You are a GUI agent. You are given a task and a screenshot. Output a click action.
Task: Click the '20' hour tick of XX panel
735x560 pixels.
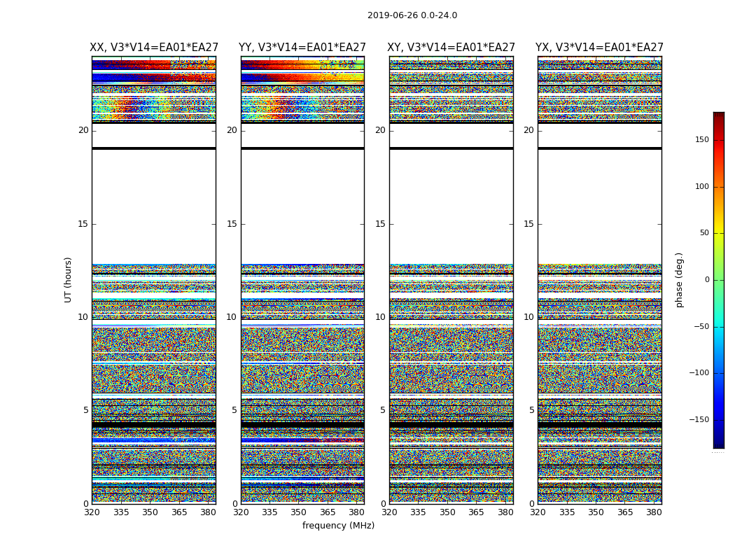click(83, 130)
